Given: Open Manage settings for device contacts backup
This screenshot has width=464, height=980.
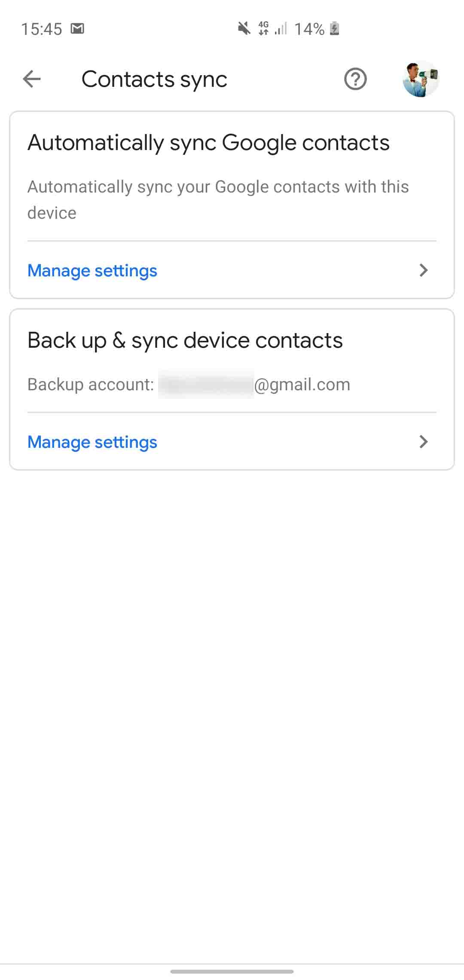Looking at the screenshot, I should pyautogui.click(x=92, y=442).
